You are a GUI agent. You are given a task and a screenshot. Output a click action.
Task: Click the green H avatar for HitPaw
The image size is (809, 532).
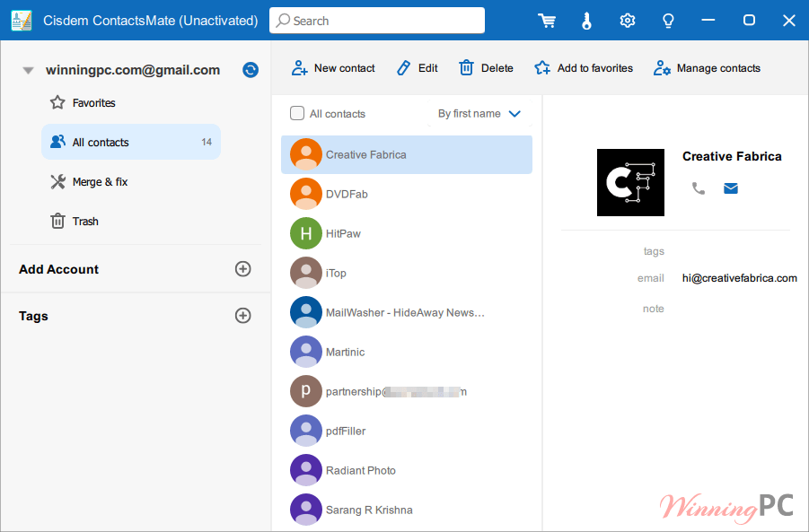click(306, 233)
